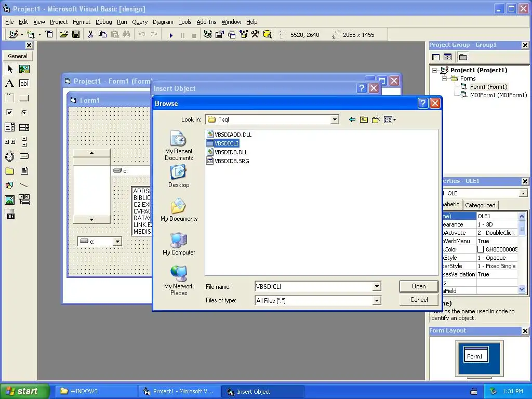Image resolution: width=532 pixels, height=399 pixels.
Task: Go to My Network Places
Action: tap(179, 280)
